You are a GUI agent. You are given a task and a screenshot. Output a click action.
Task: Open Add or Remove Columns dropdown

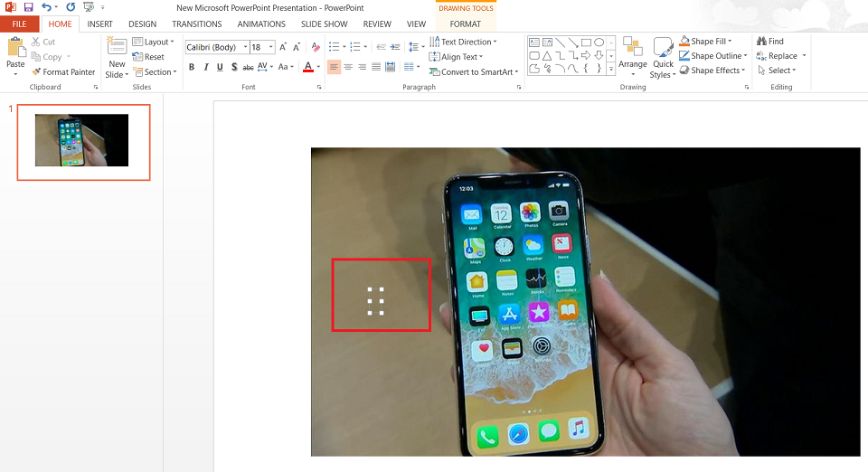point(412,67)
